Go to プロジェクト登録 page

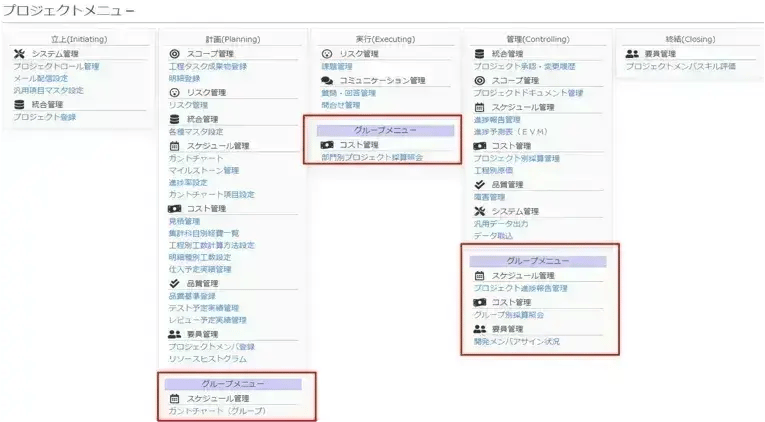44,117
